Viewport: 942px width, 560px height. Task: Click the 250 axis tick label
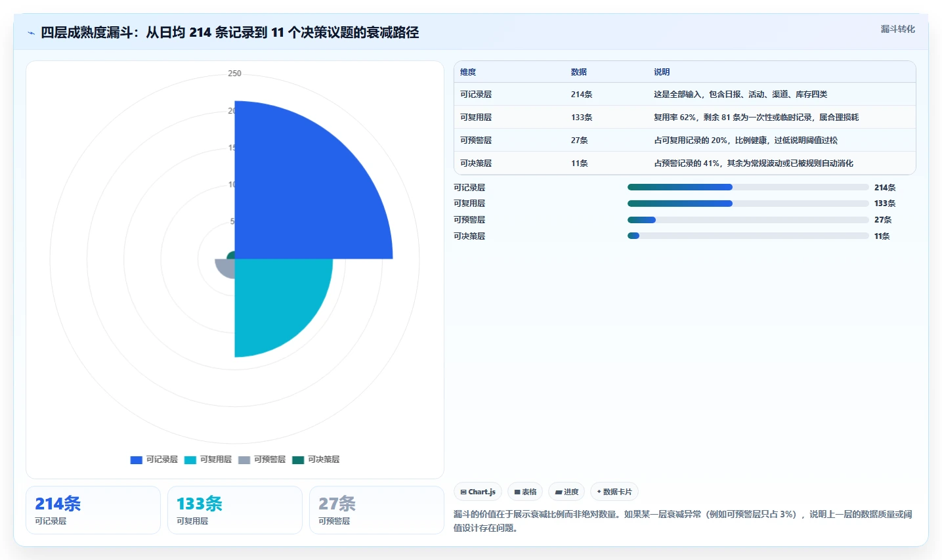tap(234, 74)
